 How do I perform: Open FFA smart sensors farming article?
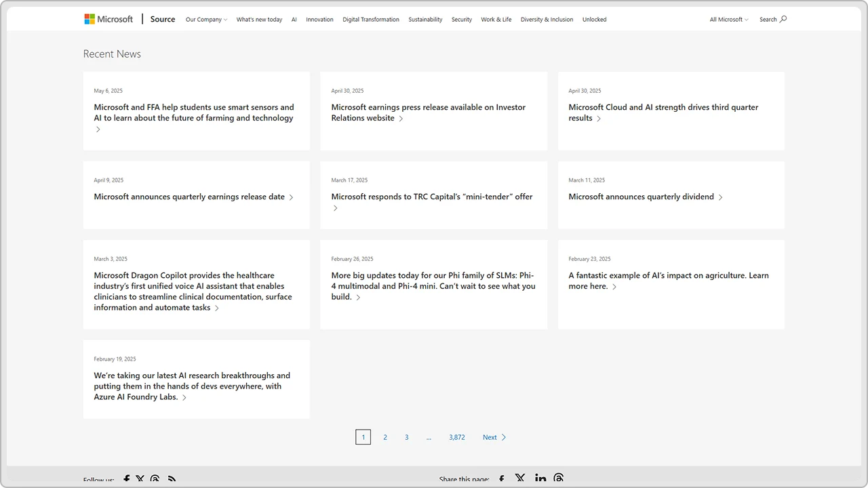[x=194, y=113]
